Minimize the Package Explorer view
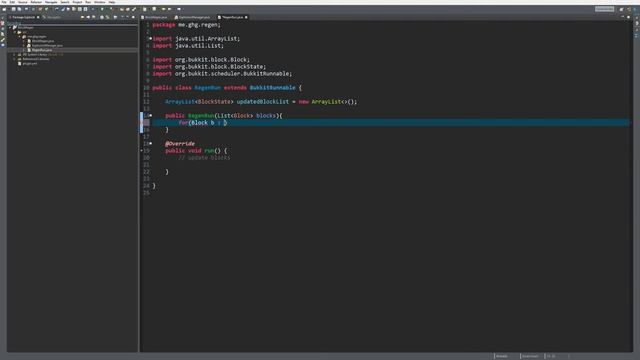Viewport: 640px width, 360px height. [x=127, y=17]
